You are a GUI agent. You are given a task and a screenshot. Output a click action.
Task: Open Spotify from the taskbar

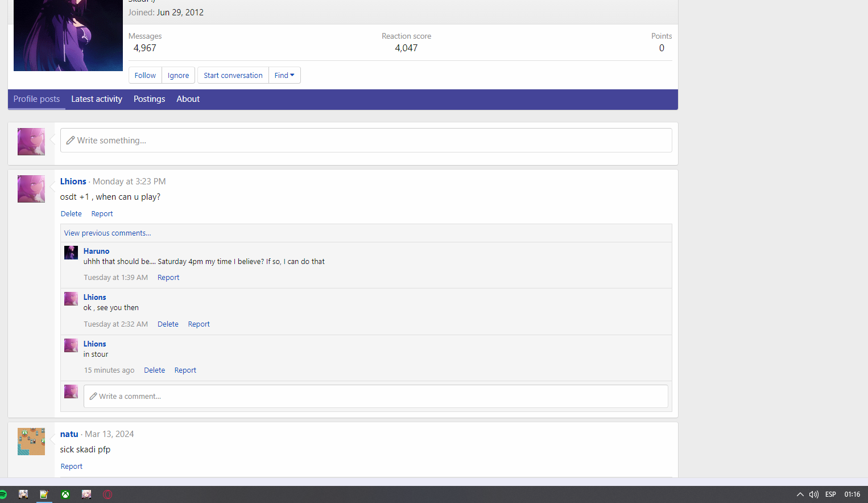(3, 494)
